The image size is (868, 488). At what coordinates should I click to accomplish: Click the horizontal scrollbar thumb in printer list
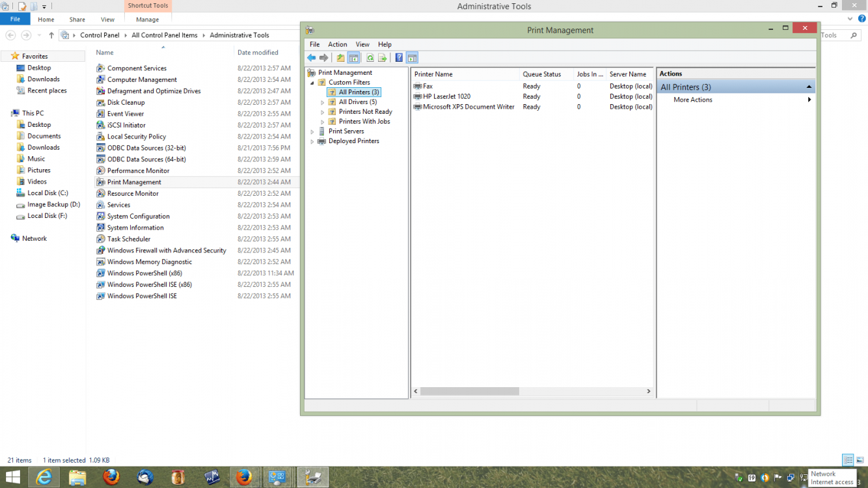click(x=470, y=391)
